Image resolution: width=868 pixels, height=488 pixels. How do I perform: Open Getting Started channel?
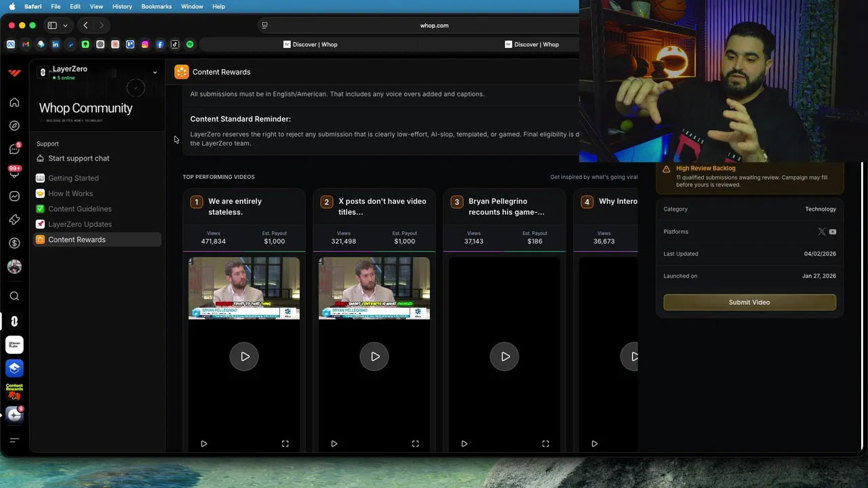click(x=98, y=178)
